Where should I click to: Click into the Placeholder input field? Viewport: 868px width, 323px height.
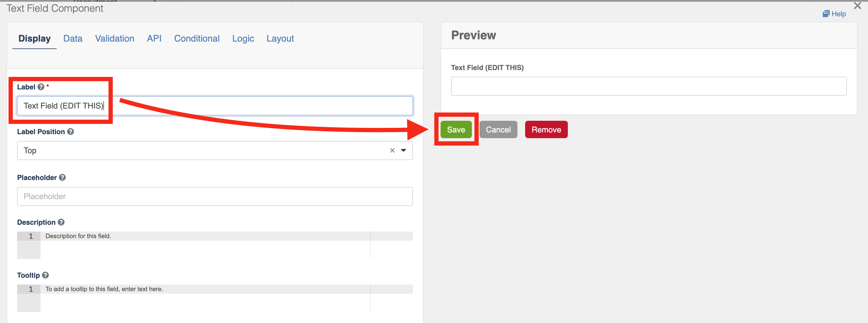click(215, 197)
